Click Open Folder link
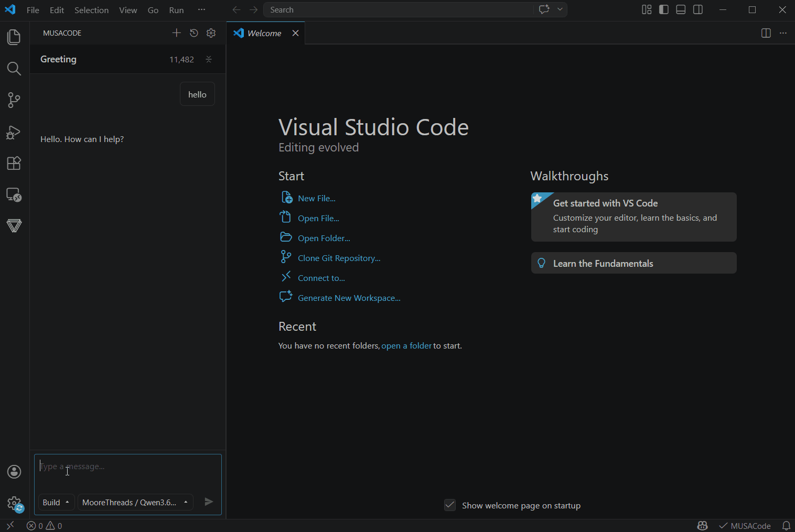 [324, 238]
